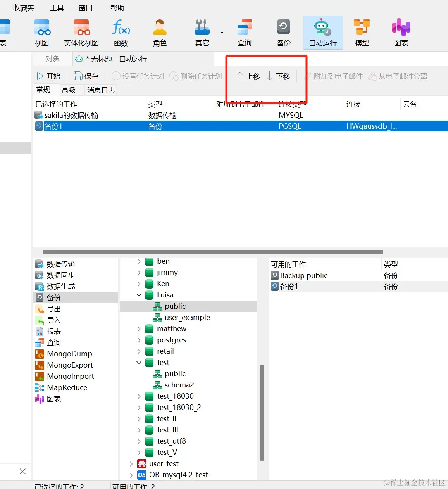The width and height of the screenshot is (448, 489).
Task: Select 导入 job type in list
Action: click(x=76, y=320)
